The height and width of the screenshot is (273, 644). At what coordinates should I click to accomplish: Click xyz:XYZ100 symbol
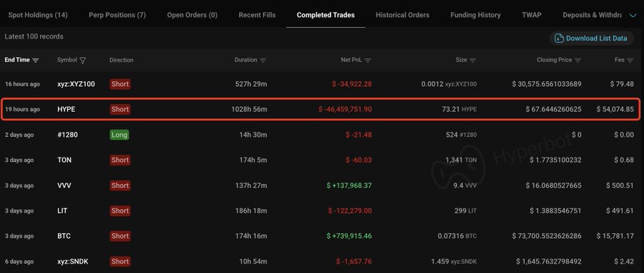pyautogui.click(x=76, y=84)
